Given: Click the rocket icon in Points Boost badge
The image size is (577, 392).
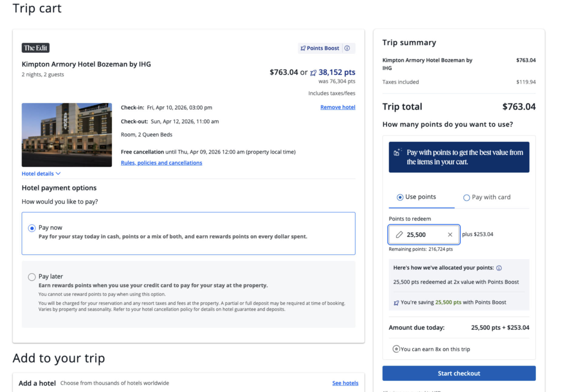Looking at the screenshot, I should pyautogui.click(x=303, y=48).
